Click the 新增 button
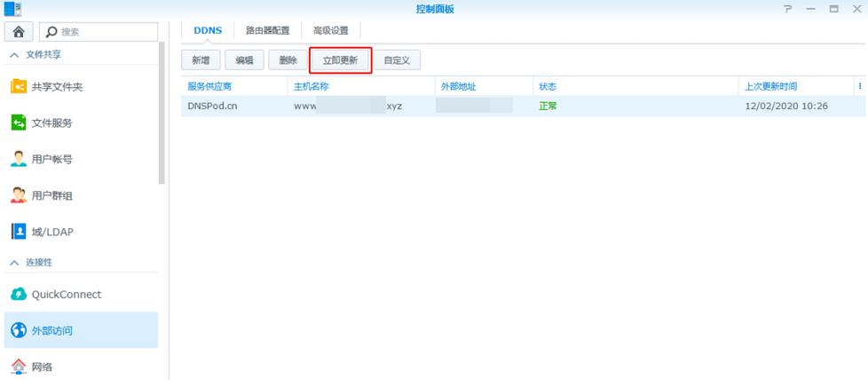 coord(201,60)
